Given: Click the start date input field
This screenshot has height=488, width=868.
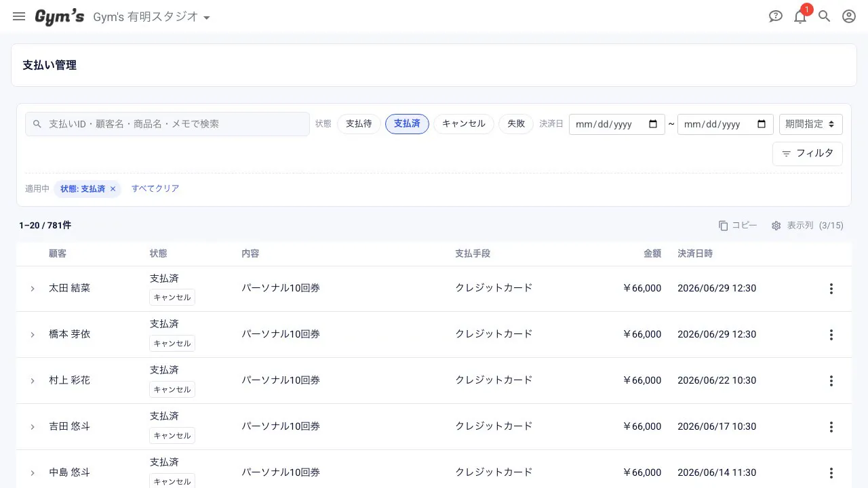Looking at the screenshot, I should pos(617,124).
